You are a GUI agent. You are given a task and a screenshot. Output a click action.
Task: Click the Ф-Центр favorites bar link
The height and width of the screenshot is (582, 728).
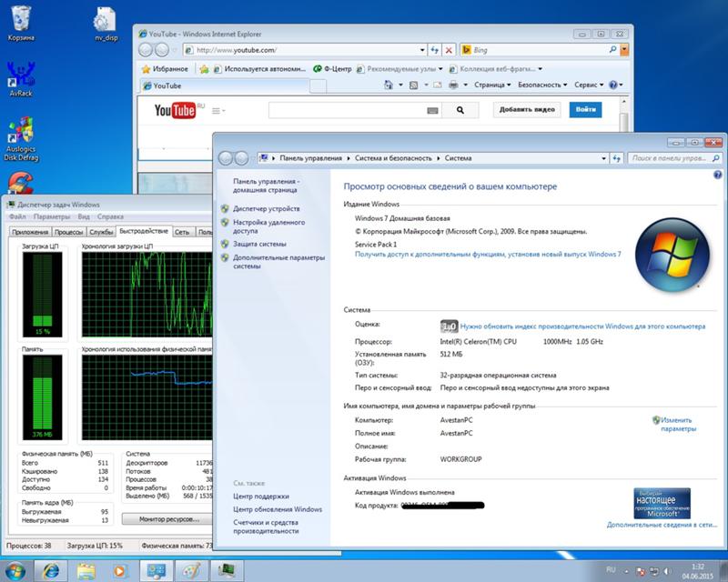[x=332, y=69]
